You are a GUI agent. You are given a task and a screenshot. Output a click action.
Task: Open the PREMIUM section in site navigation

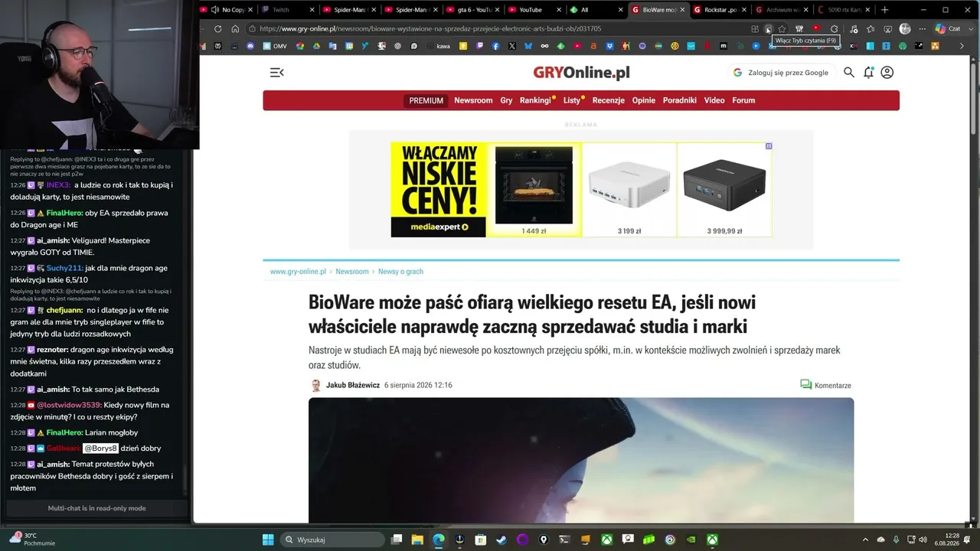pyautogui.click(x=426, y=100)
